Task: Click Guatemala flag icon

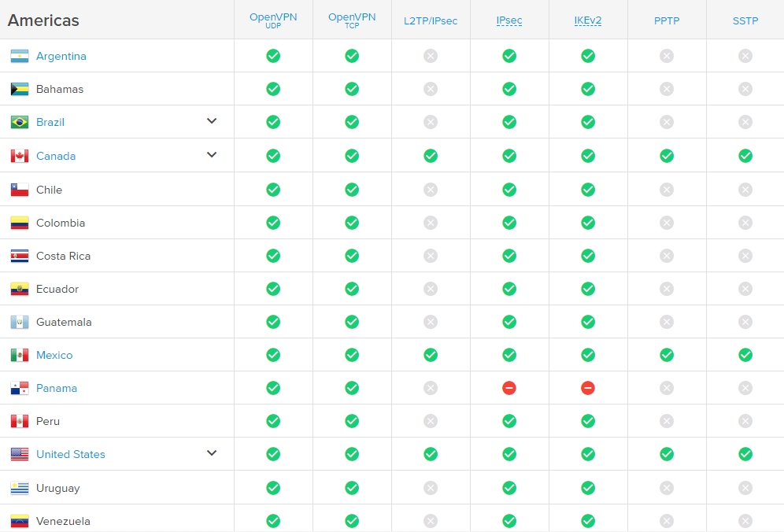Action: [x=20, y=322]
